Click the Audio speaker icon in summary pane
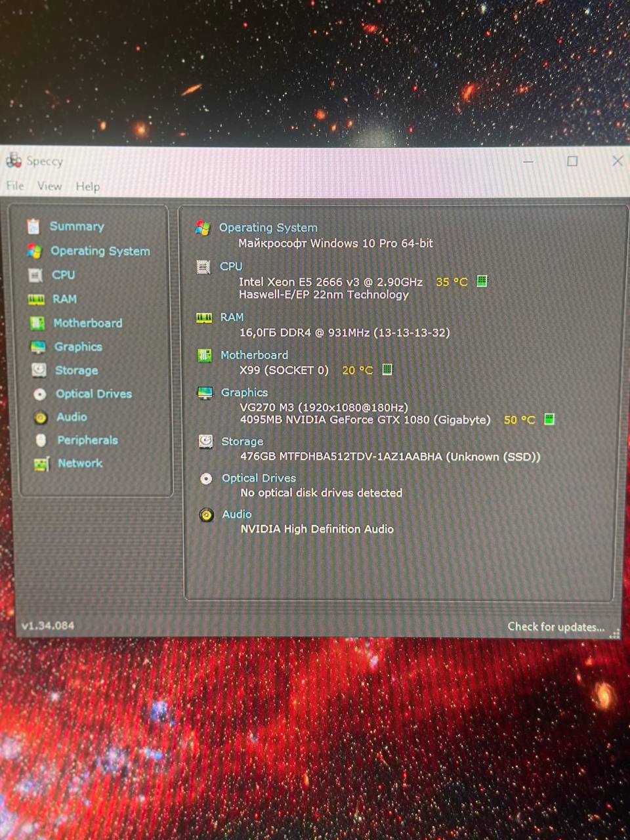 207,515
